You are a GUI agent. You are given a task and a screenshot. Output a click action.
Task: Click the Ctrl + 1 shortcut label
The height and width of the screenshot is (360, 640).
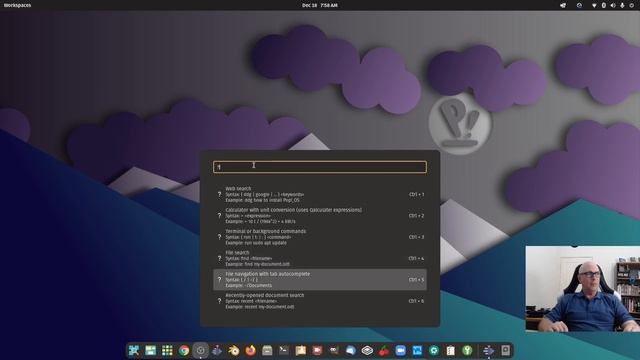click(416, 195)
